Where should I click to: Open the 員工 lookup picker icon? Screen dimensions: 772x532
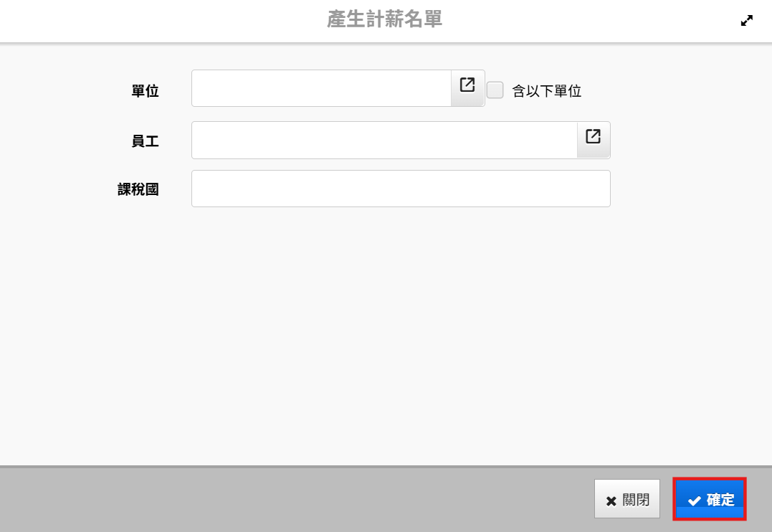(593, 138)
